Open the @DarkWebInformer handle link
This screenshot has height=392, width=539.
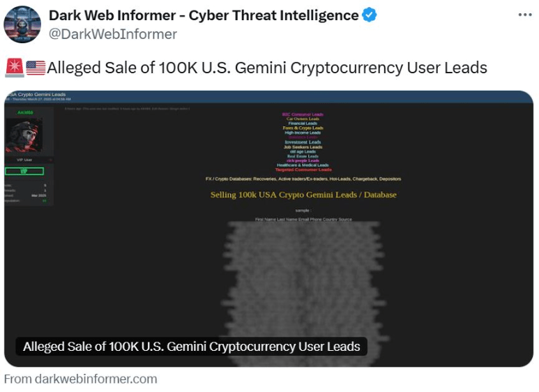coord(113,34)
